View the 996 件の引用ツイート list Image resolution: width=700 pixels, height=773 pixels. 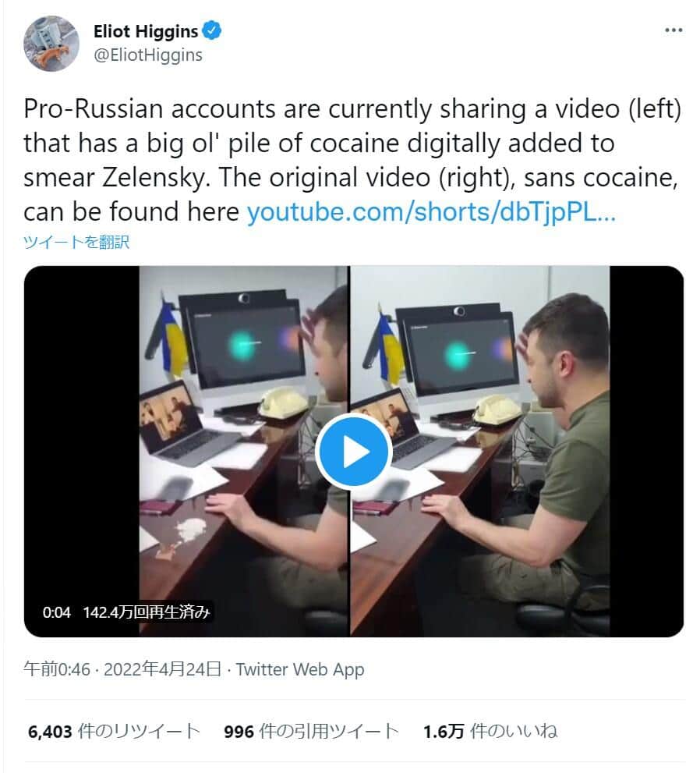311,731
